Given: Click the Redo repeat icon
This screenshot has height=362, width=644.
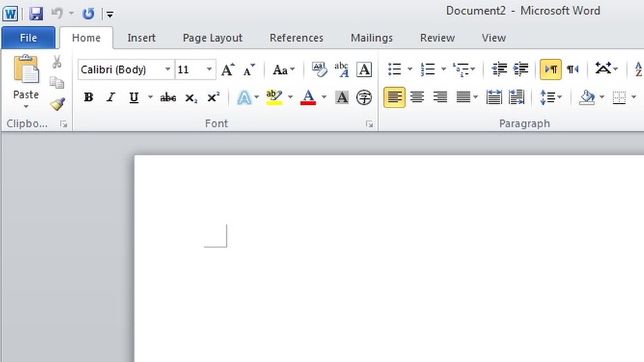Looking at the screenshot, I should pyautogui.click(x=88, y=14).
